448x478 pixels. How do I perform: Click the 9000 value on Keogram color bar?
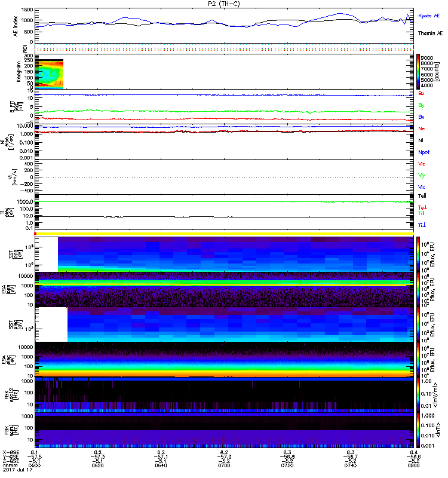(427, 57)
